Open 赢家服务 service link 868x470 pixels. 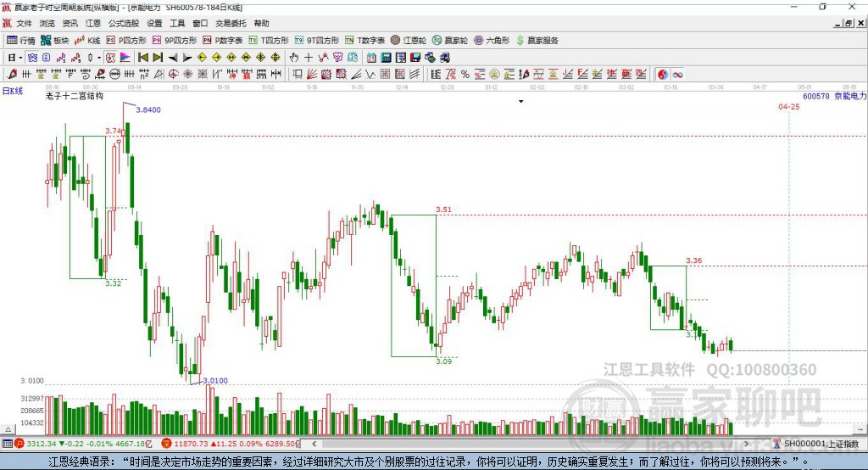[537, 41]
